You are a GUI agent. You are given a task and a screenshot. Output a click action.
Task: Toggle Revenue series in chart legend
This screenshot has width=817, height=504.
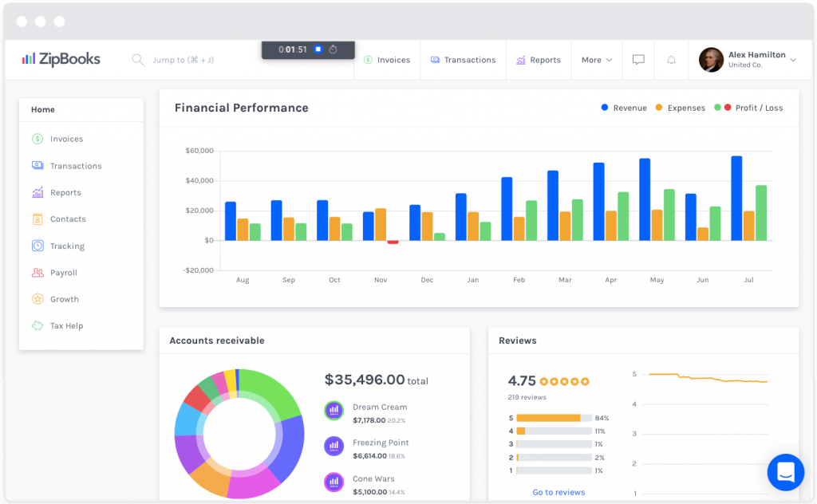coord(624,108)
